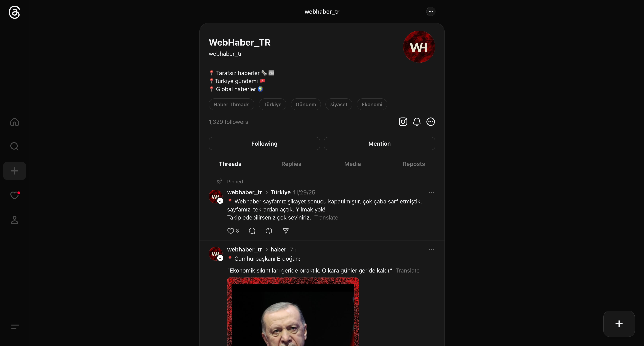644x346 pixels.
Task: Open the Threads logo home link
Action: pos(15,12)
